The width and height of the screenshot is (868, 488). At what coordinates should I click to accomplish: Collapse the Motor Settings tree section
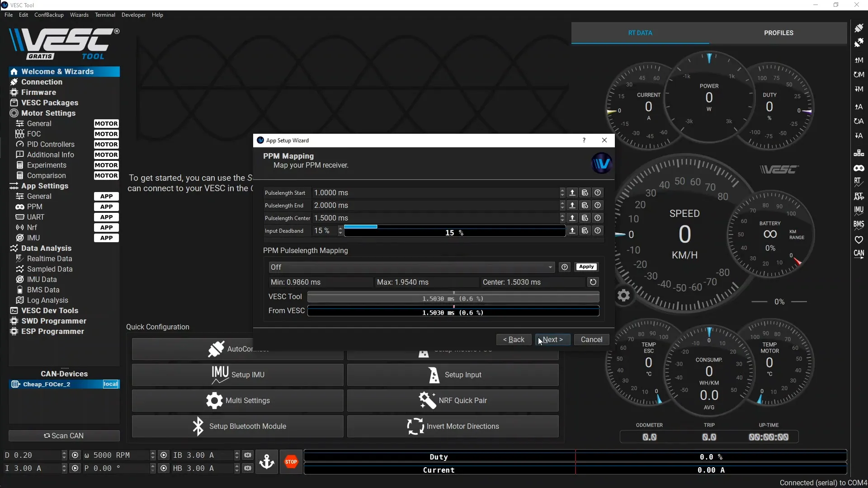tap(48, 113)
